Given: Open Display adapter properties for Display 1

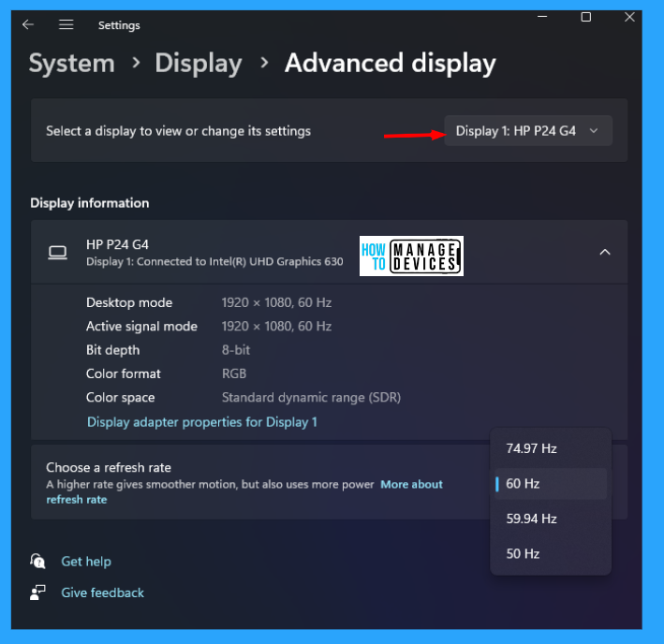Looking at the screenshot, I should coord(202,422).
